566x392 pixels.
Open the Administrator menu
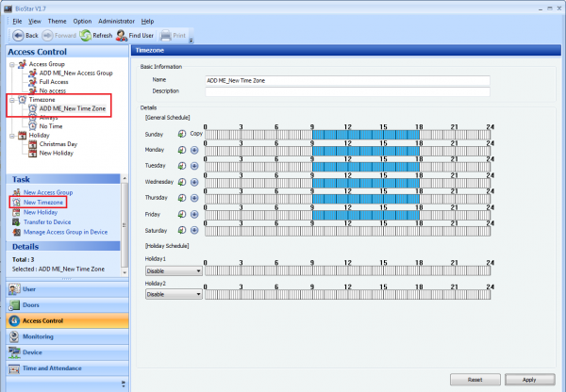pos(116,20)
